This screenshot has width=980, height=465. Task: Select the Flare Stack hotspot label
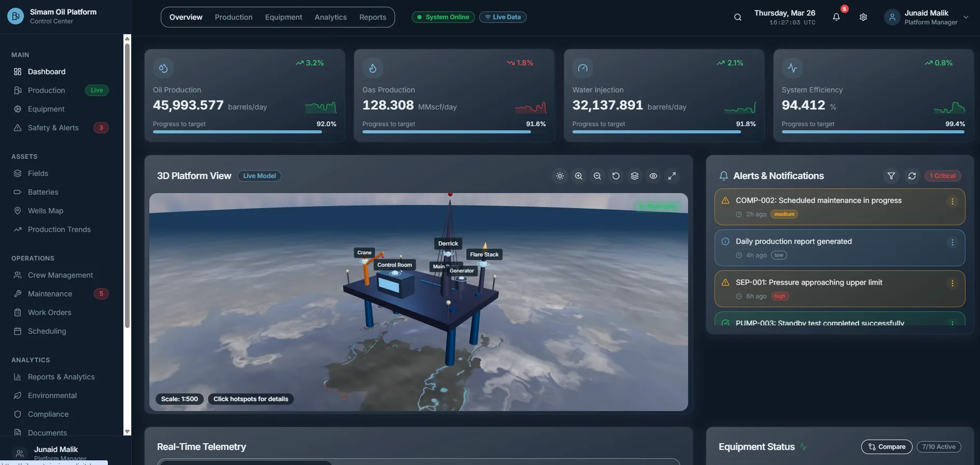(484, 254)
